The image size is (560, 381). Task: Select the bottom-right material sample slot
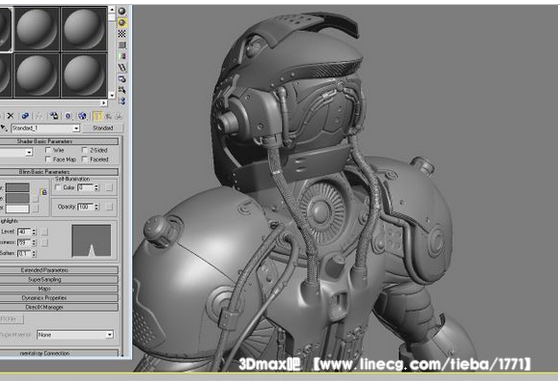pos(84,76)
